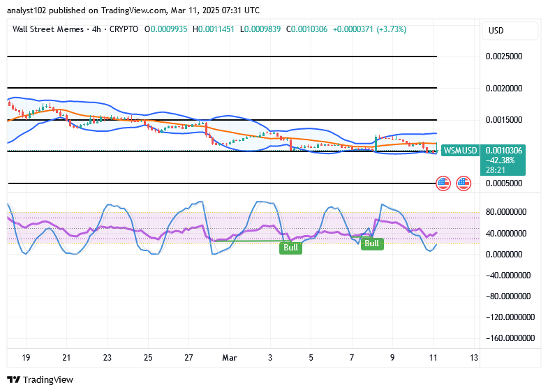Click date 25 on time axis
Image resolution: width=548 pixels, height=392 pixels.
pos(148,358)
